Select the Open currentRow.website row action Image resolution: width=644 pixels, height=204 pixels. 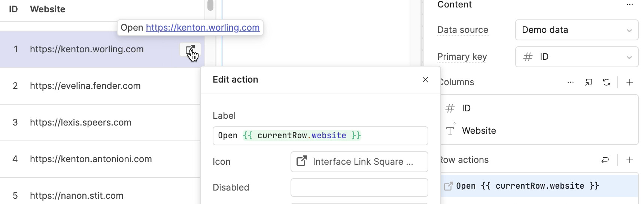(x=527, y=186)
